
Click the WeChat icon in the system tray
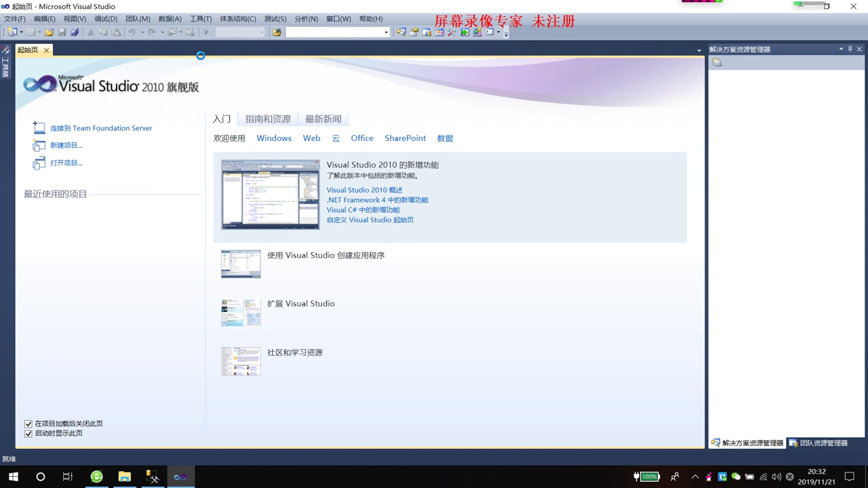click(x=736, y=476)
